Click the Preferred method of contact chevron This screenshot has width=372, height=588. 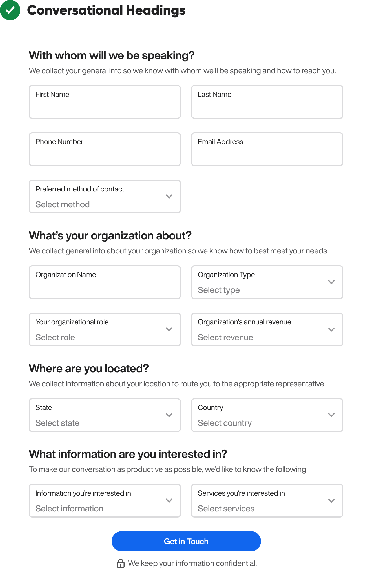point(169,197)
